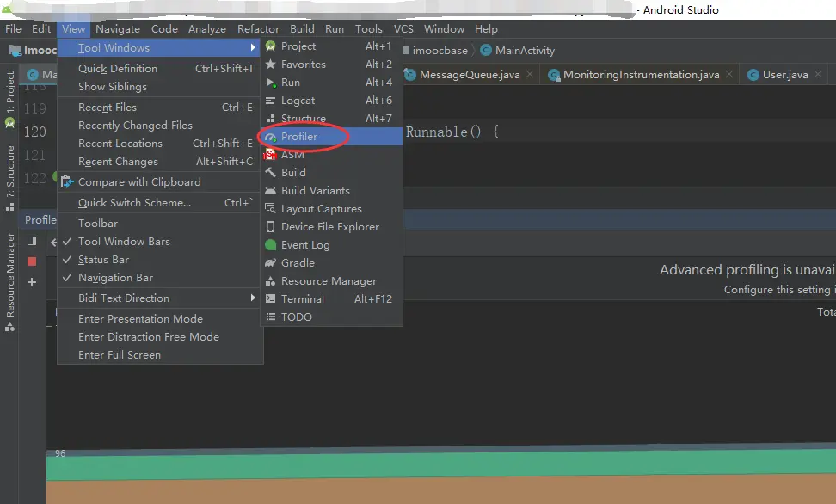Click the Run play icon in submenu
836x504 pixels.
pos(271,83)
